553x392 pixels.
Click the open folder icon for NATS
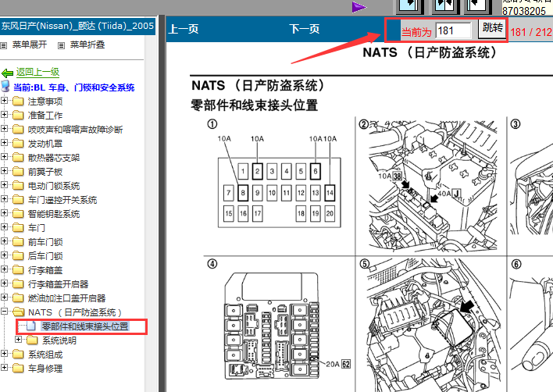coord(18,312)
